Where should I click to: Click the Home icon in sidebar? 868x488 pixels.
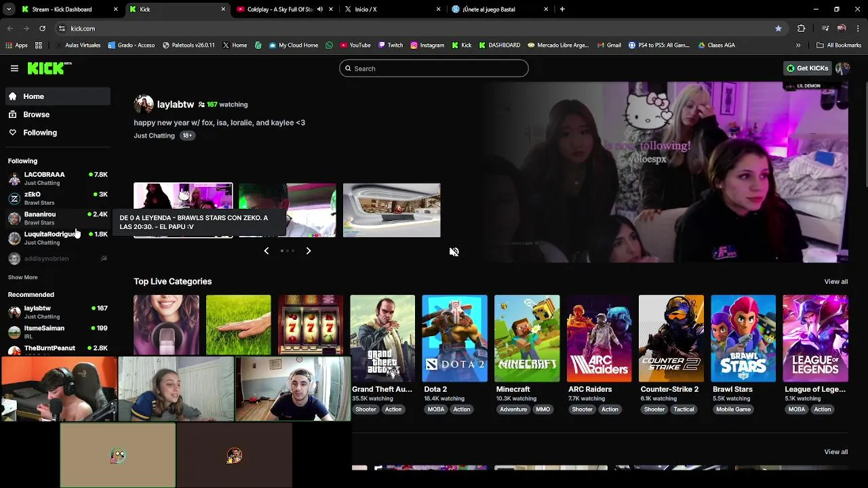(x=13, y=96)
